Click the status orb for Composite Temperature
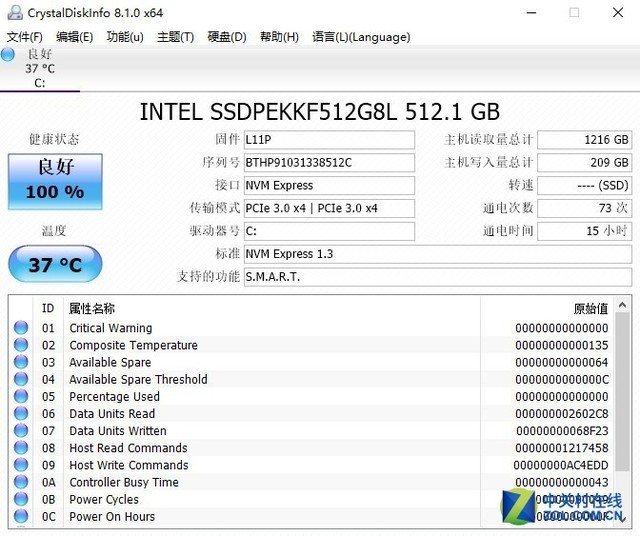Image resolution: width=640 pixels, height=536 pixels. click(21, 345)
